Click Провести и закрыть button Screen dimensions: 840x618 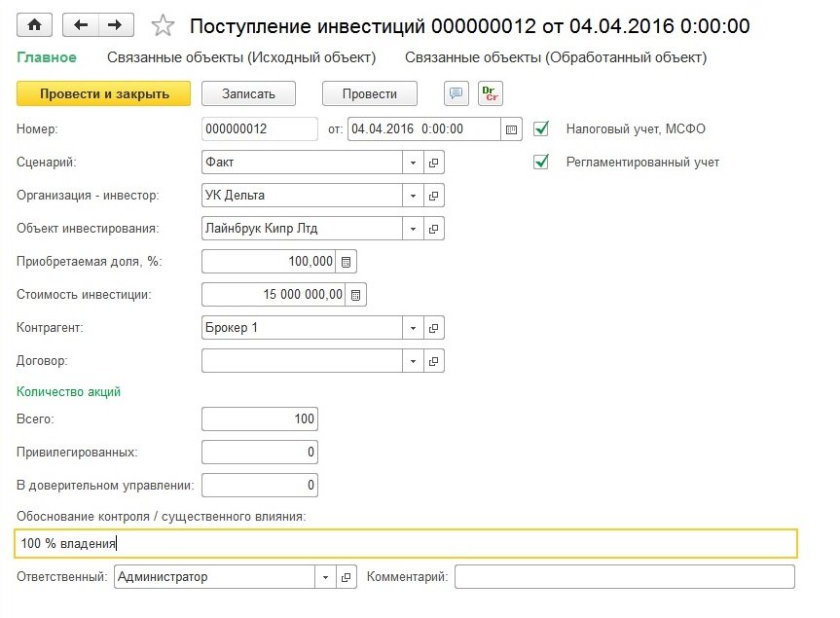coord(104,93)
